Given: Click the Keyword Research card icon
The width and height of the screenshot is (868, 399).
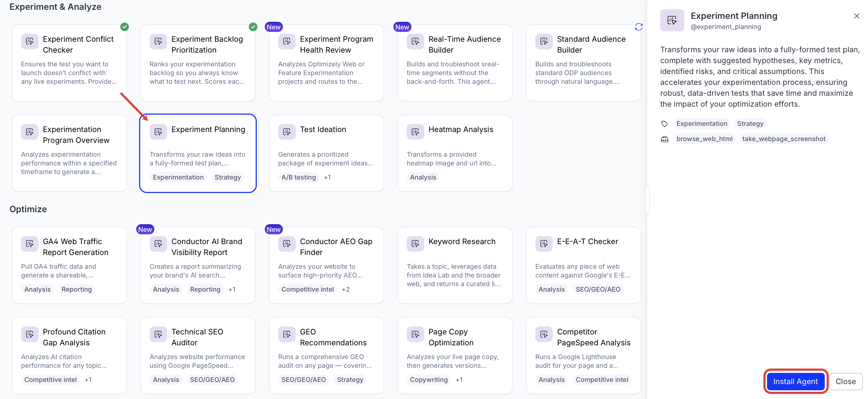Looking at the screenshot, I should point(415,244).
